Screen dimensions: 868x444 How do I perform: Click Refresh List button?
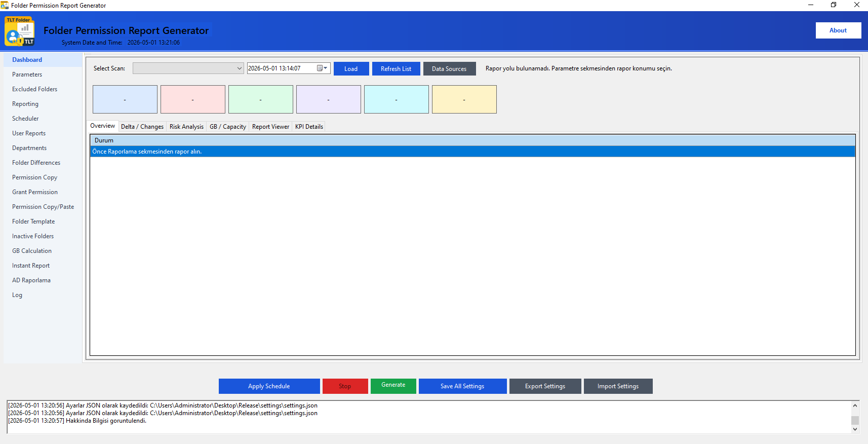pyautogui.click(x=396, y=69)
